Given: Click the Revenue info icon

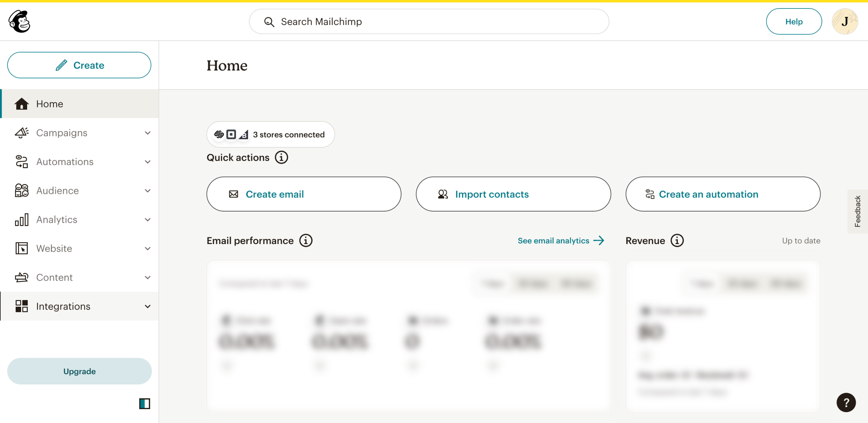Looking at the screenshot, I should (x=677, y=241).
